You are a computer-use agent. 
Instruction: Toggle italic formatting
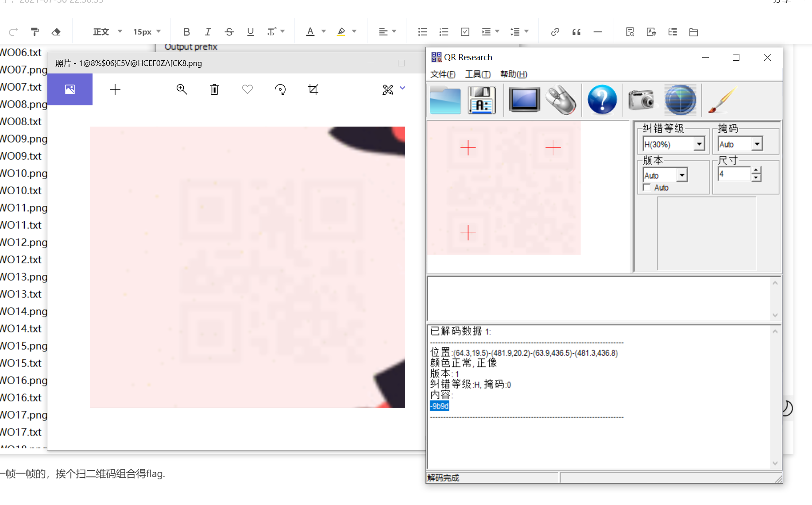208,32
